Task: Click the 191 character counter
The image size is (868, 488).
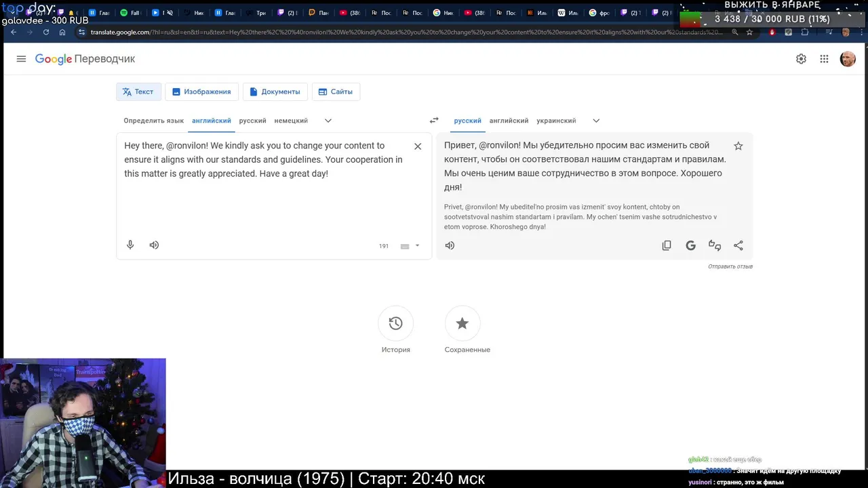Action: (384, 246)
